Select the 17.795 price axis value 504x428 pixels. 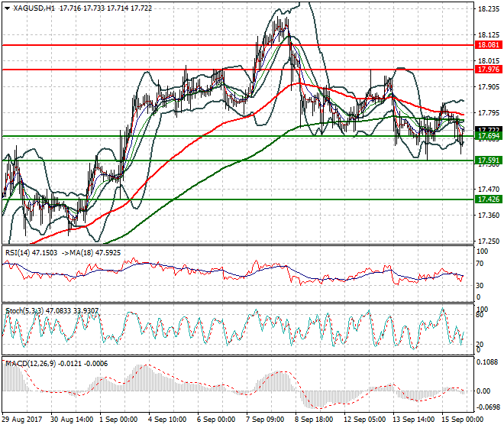(489, 113)
